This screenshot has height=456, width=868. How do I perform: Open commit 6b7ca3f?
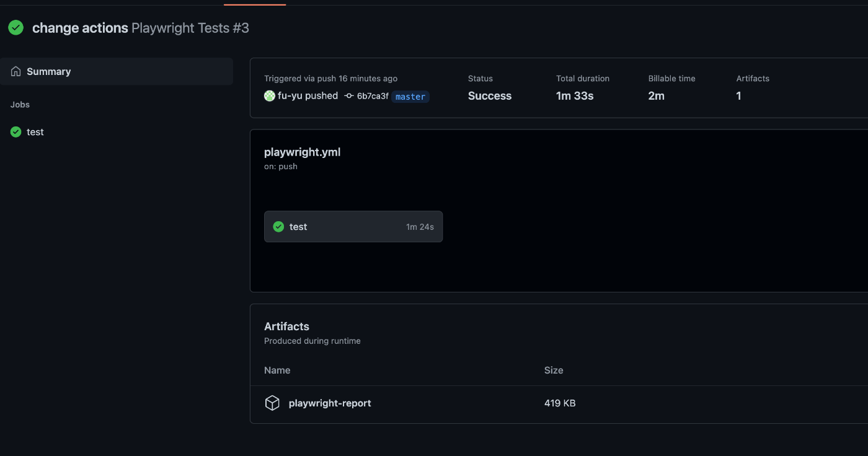pos(373,96)
